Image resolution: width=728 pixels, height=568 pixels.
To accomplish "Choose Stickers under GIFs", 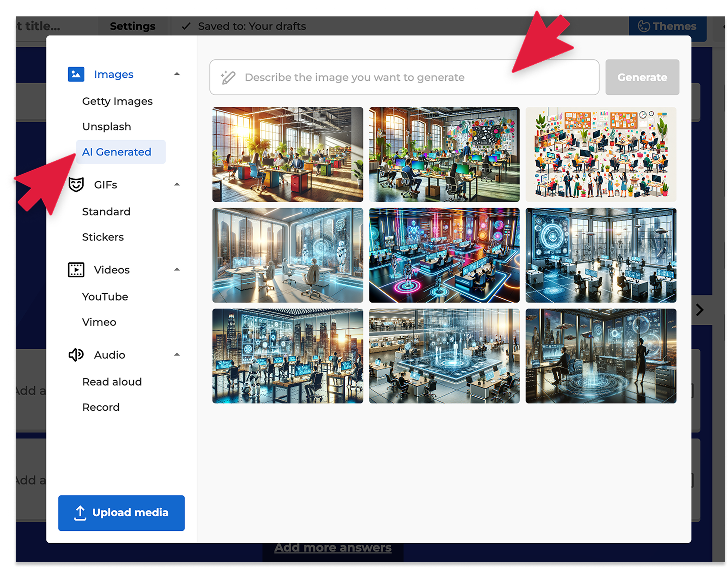I will pos(103,237).
